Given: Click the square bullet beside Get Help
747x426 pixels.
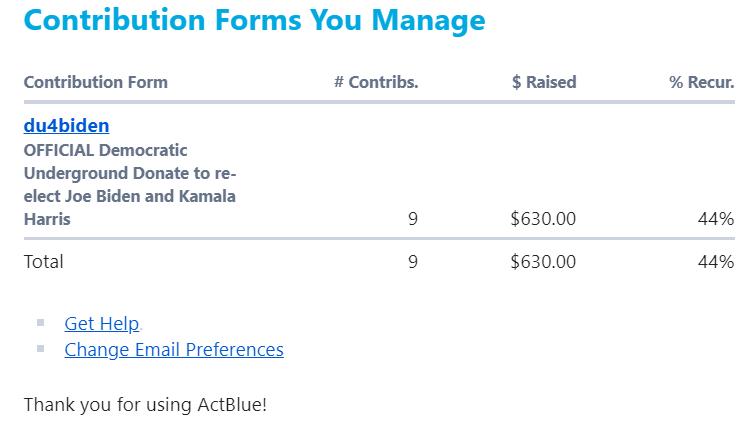Looking at the screenshot, I should pos(41,322).
